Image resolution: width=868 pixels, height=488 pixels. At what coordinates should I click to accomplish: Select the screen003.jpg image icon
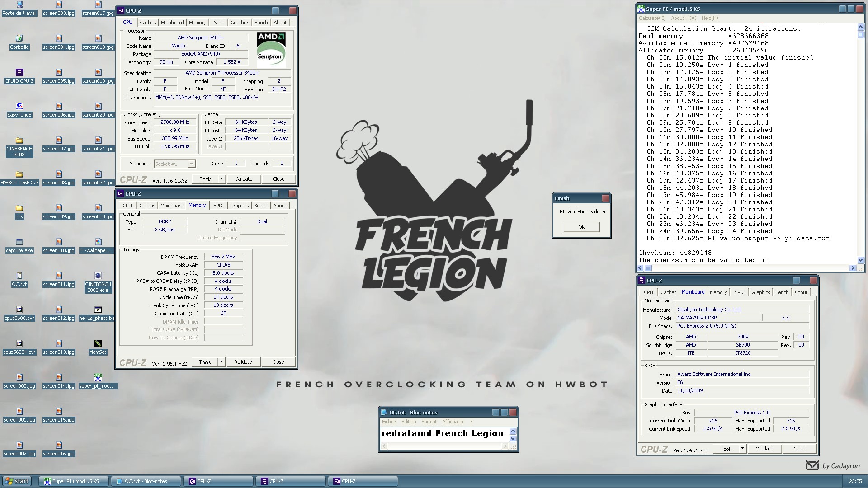coord(59,9)
